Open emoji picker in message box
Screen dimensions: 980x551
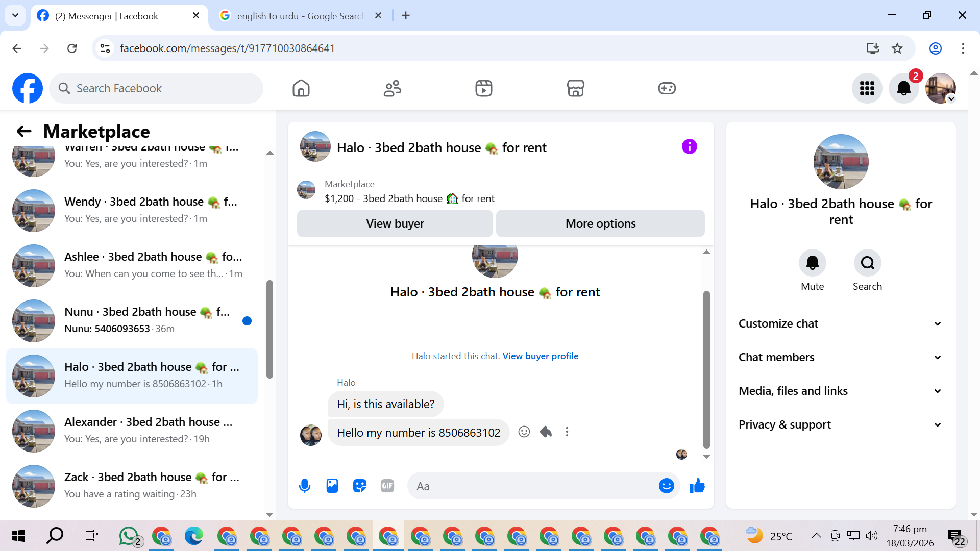[666, 486]
